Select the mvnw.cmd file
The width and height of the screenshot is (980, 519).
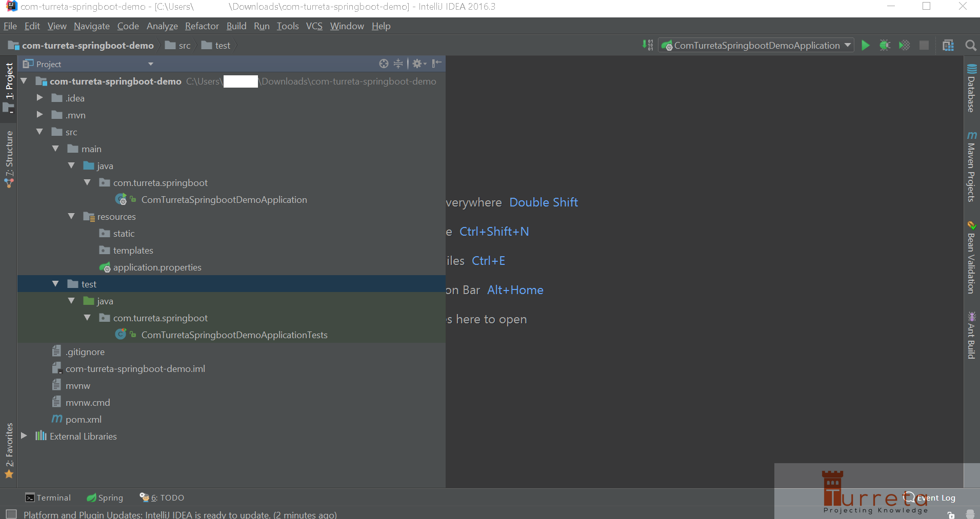click(x=87, y=402)
